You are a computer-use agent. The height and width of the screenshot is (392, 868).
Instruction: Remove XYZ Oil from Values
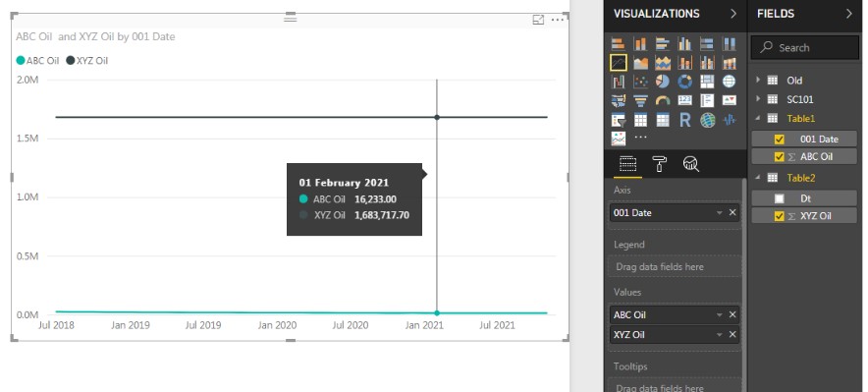point(732,334)
